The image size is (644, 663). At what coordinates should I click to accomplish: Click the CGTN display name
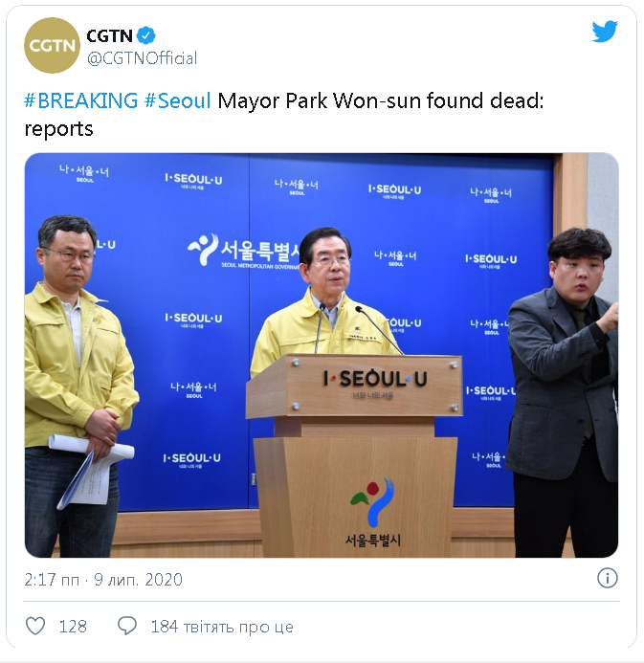[x=109, y=36]
